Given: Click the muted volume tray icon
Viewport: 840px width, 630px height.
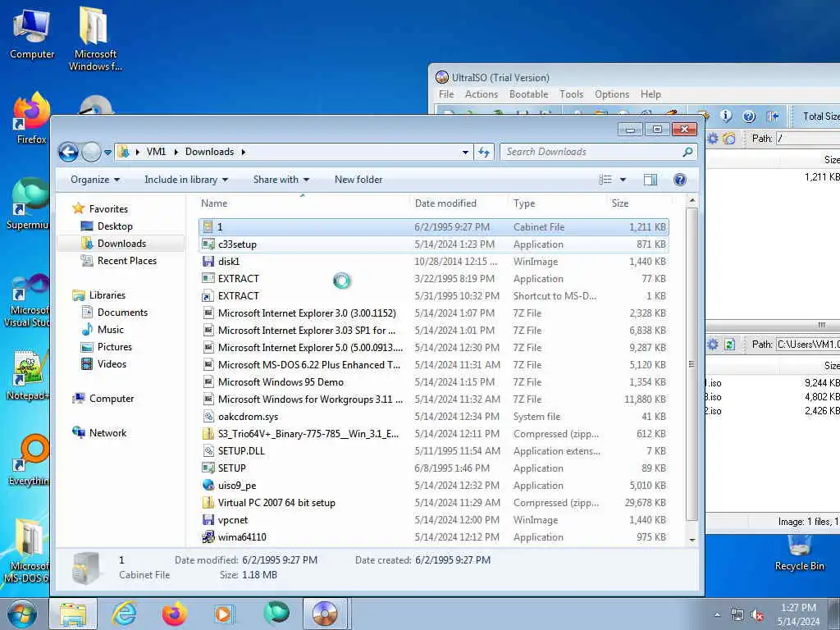Looking at the screenshot, I should (757, 615).
